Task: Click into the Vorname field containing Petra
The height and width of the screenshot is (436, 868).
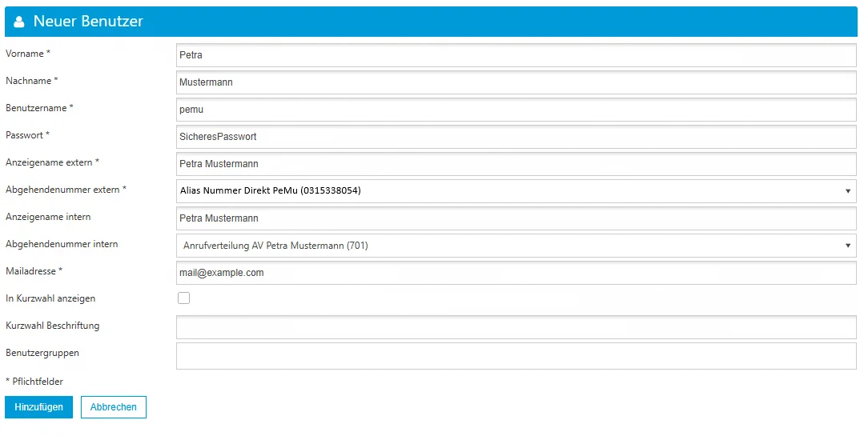Action: [516, 55]
